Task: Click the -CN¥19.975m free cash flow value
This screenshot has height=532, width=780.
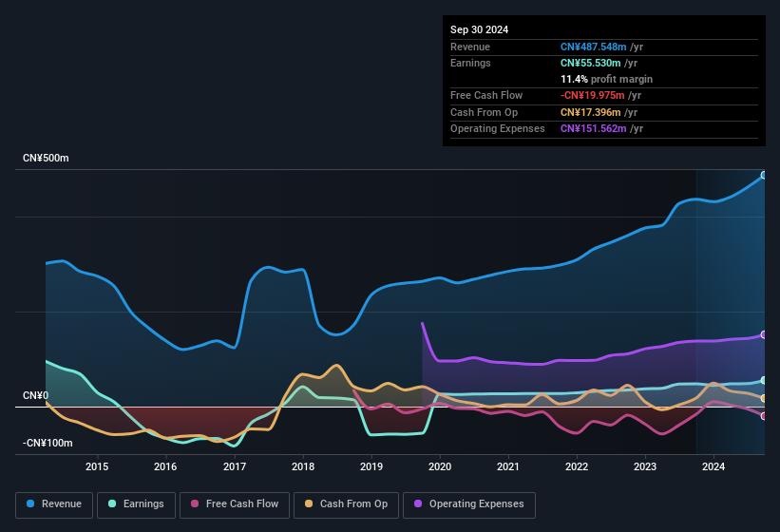Action: 593,95
